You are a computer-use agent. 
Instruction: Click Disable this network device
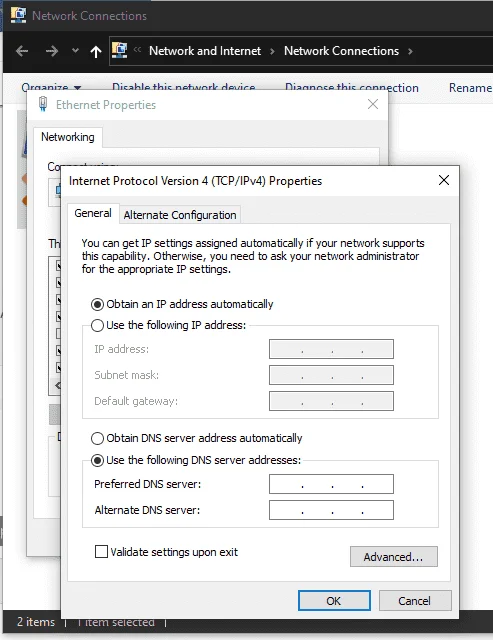coord(184,87)
